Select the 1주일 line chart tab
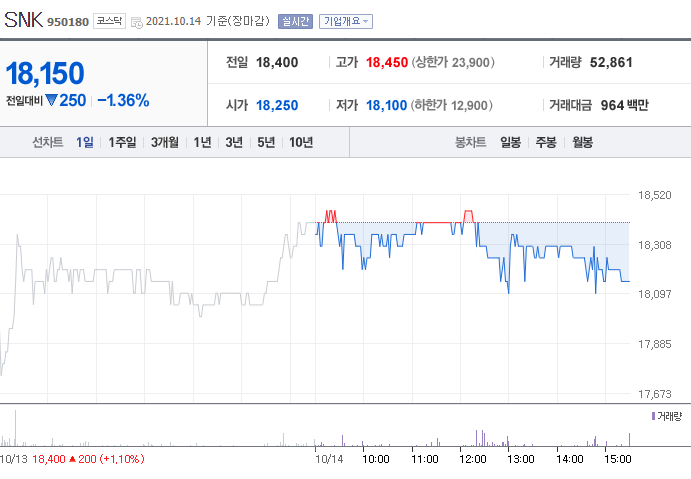 (x=122, y=142)
